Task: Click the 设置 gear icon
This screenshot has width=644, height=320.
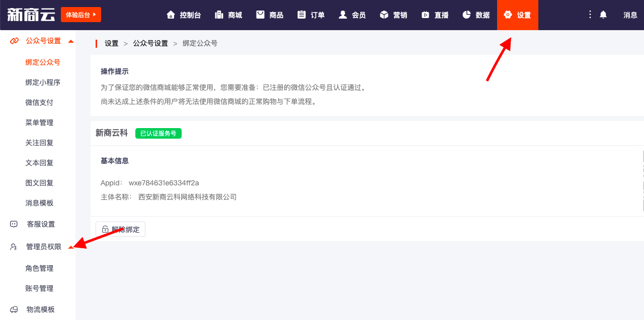Action: 508,15
